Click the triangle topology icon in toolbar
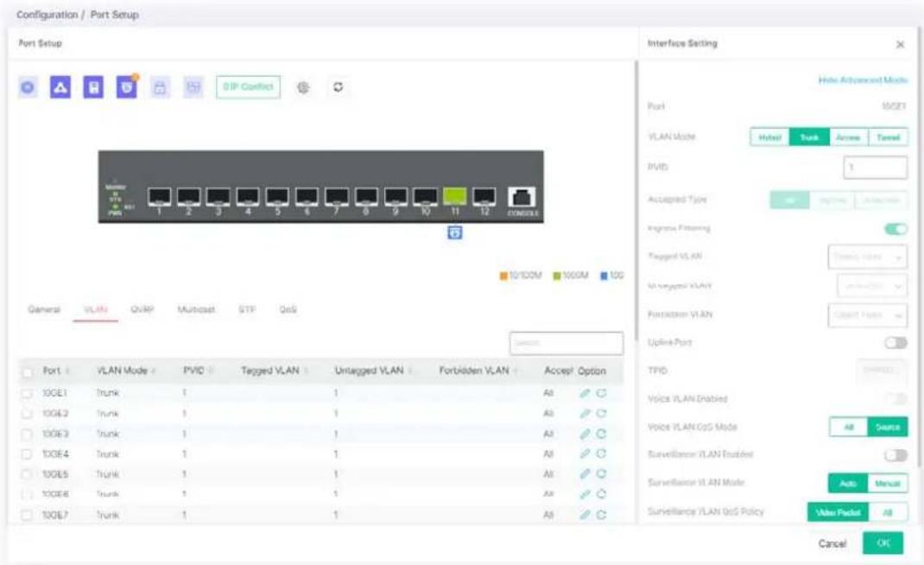This screenshot has width=924, height=565. (60, 87)
